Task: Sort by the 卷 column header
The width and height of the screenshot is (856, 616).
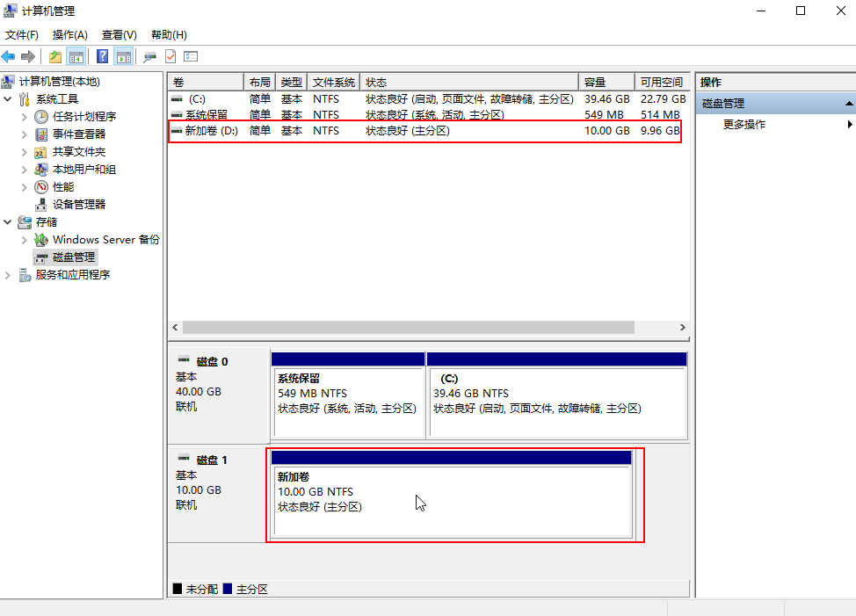Action: (206, 83)
